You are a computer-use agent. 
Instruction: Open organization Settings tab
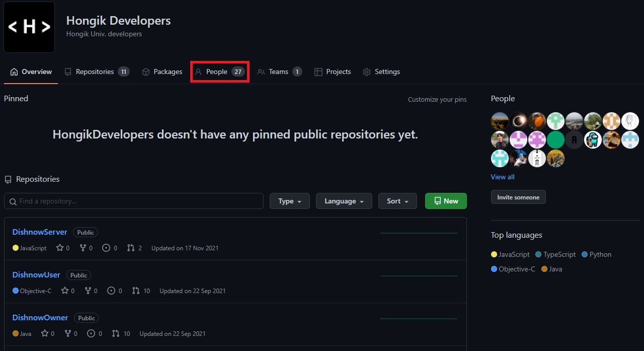(x=381, y=72)
